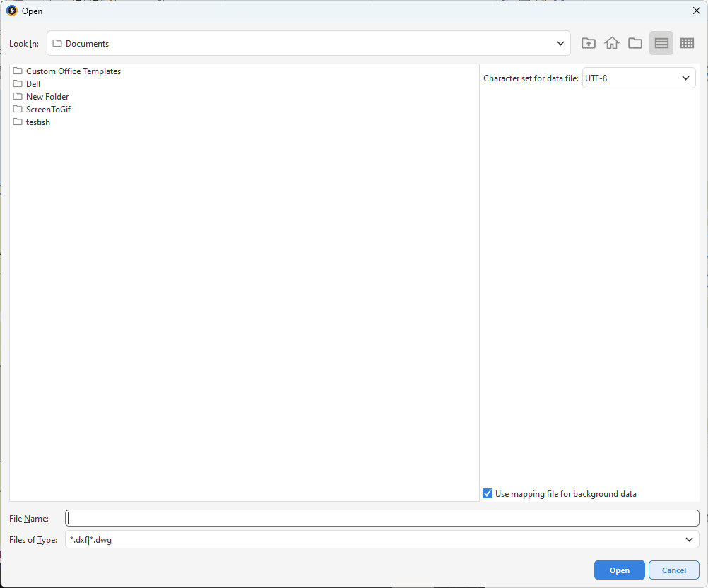Uncheck Use mapping file for background data
Image resolution: width=708 pixels, height=588 pixels.
tap(488, 494)
